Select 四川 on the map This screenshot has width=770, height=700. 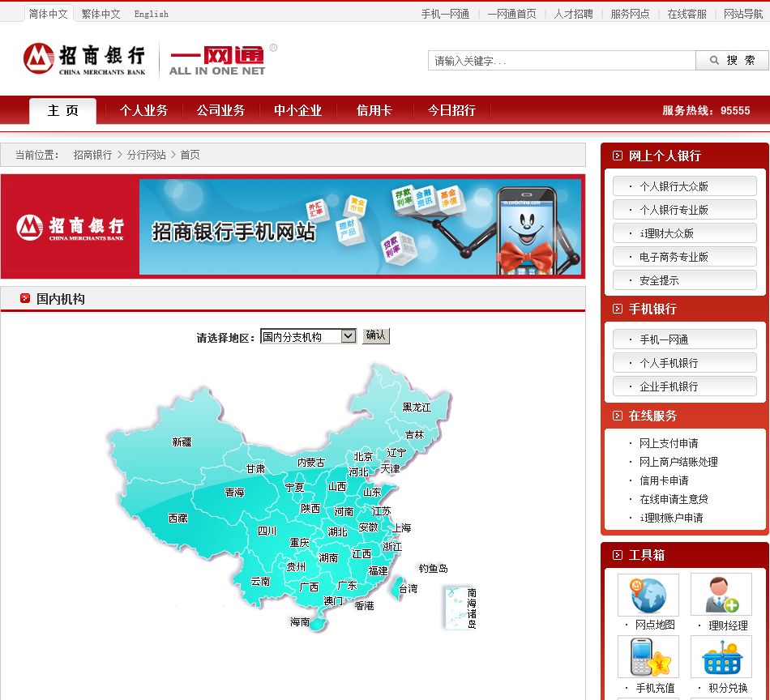267,531
